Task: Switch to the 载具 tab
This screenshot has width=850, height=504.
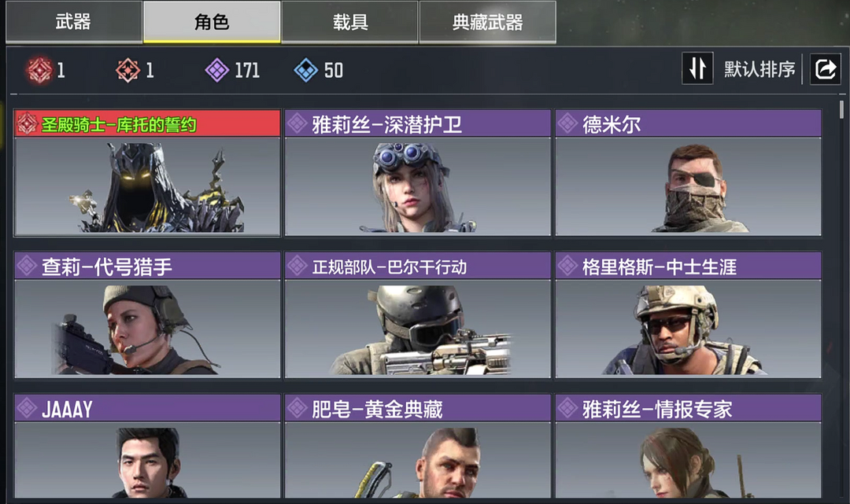Action: [x=350, y=22]
